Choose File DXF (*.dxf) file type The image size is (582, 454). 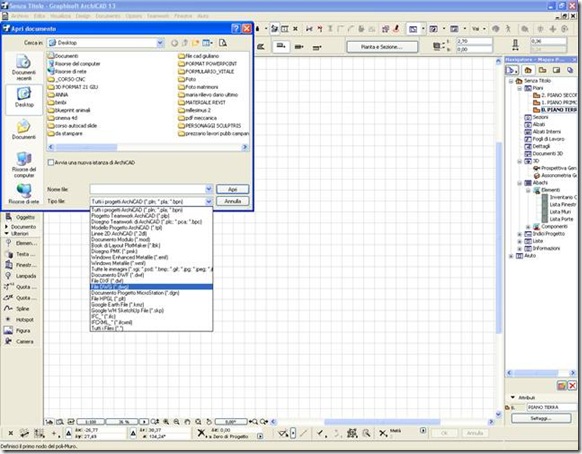point(151,281)
